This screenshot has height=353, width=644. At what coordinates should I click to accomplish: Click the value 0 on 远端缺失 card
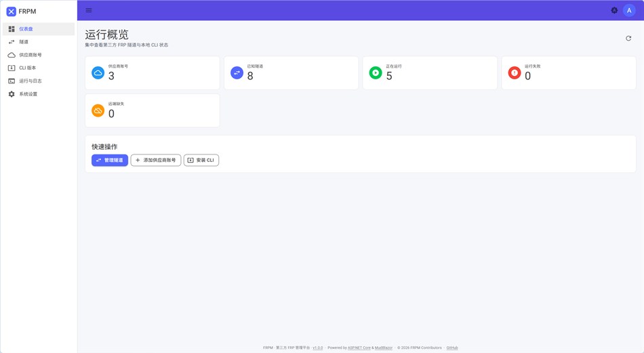click(111, 114)
